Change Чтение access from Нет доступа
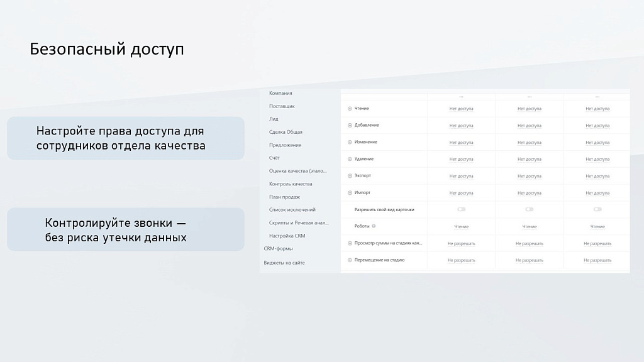 click(462, 108)
